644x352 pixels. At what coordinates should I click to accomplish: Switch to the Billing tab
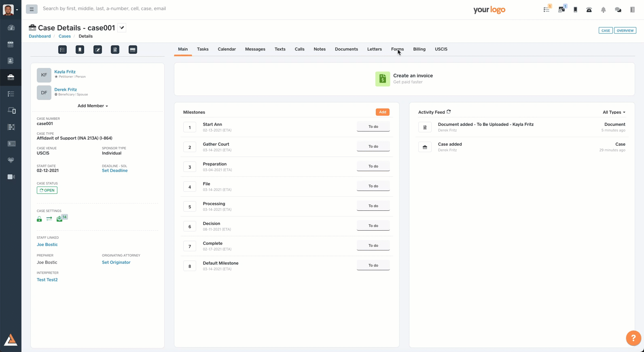(x=419, y=49)
